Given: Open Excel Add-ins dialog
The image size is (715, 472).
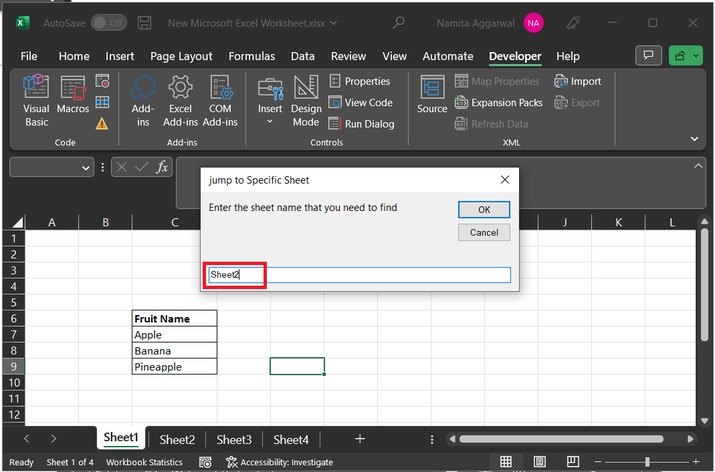Looking at the screenshot, I should click(x=180, y=100).
